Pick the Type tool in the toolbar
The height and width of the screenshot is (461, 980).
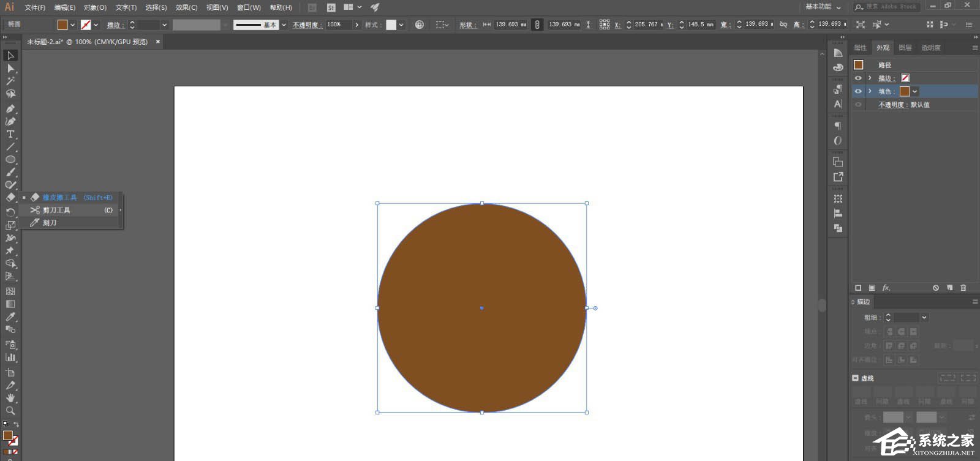tap(10, 134)
